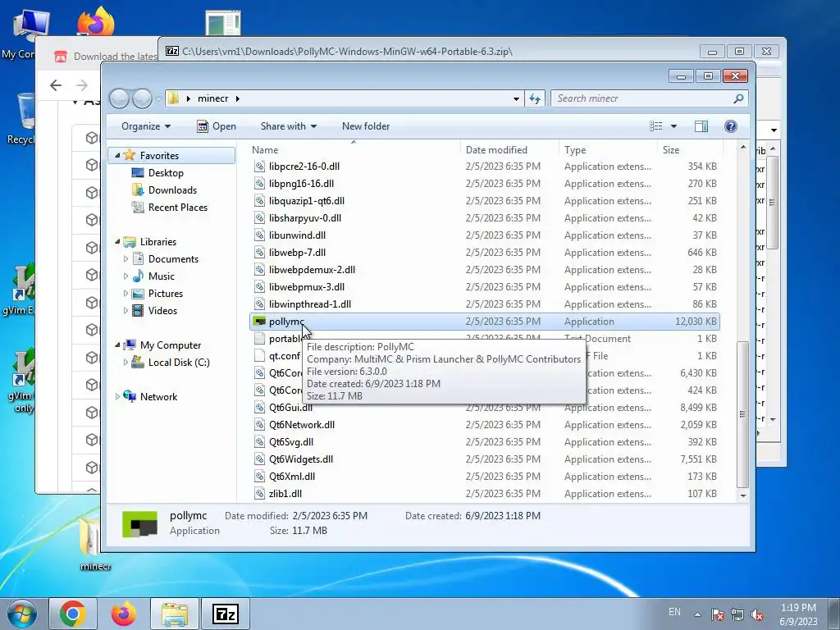Go to Recent Places
Image resolution: width=840 pixels, height=630 pixels.
point(177,208)
